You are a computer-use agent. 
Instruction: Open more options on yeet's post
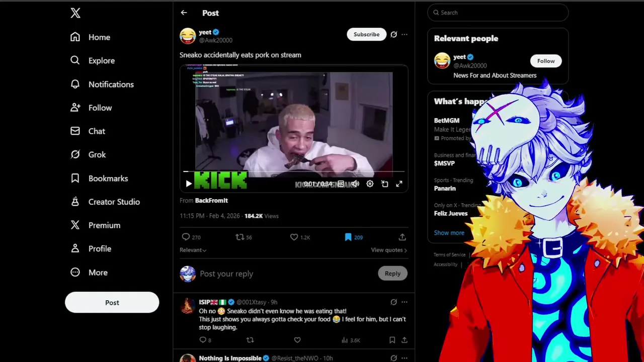405,34
